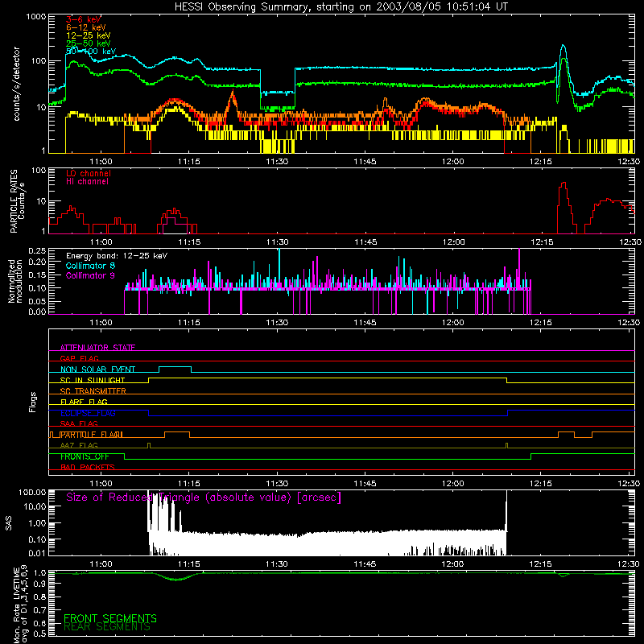Select the Collimator 9 legend label
This screenshot has width=644, height=644.
[x=90, y=275]
